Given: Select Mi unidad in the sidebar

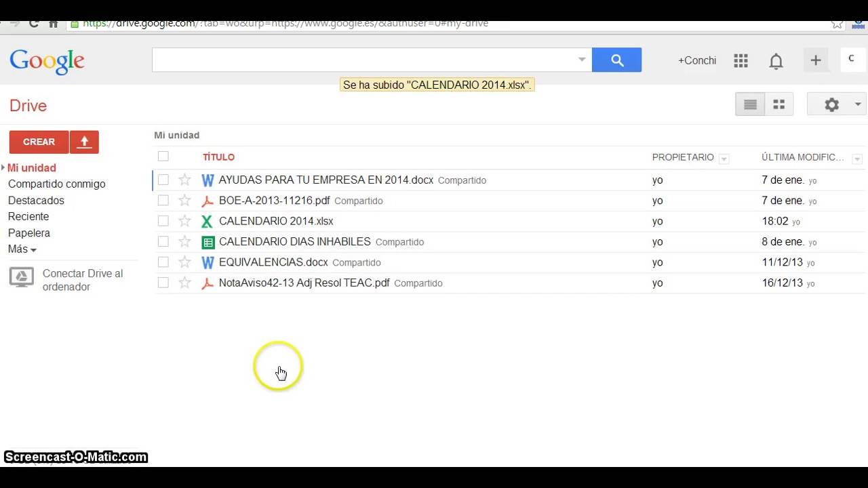Looking at the screenshot, I should coord(32,168).
